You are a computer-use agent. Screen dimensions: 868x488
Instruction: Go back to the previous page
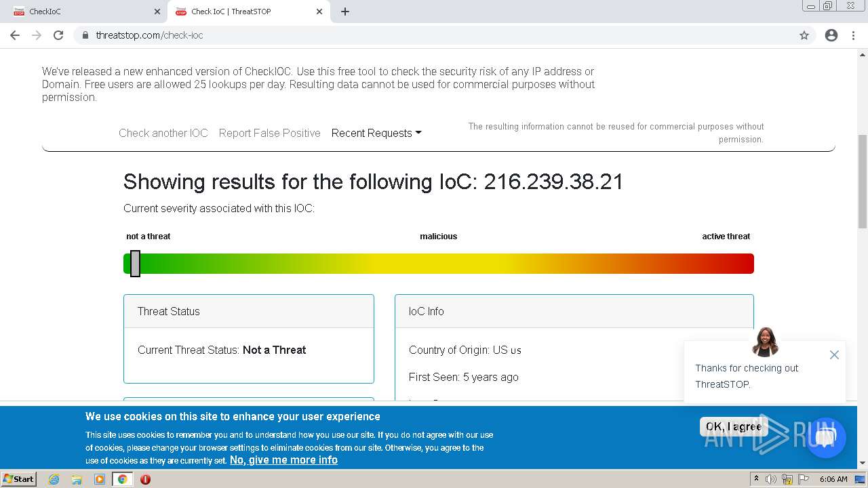[x=15, y=35]
